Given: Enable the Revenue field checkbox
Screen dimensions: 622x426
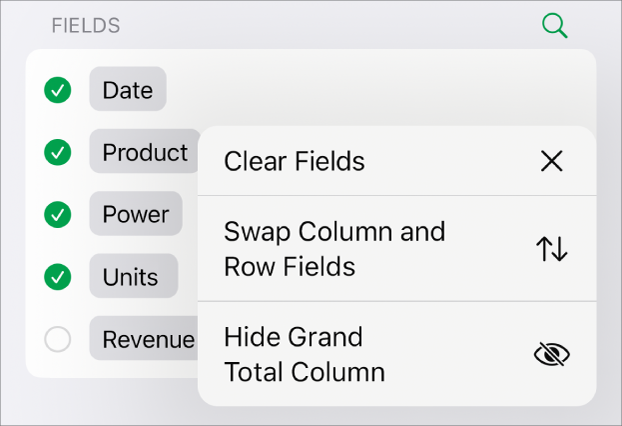Looking at the screenshot, I should [x=58, y=340].
